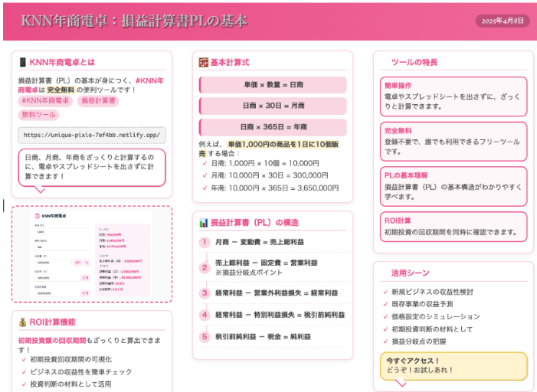Select the step 5 number circle

(205, 337)
